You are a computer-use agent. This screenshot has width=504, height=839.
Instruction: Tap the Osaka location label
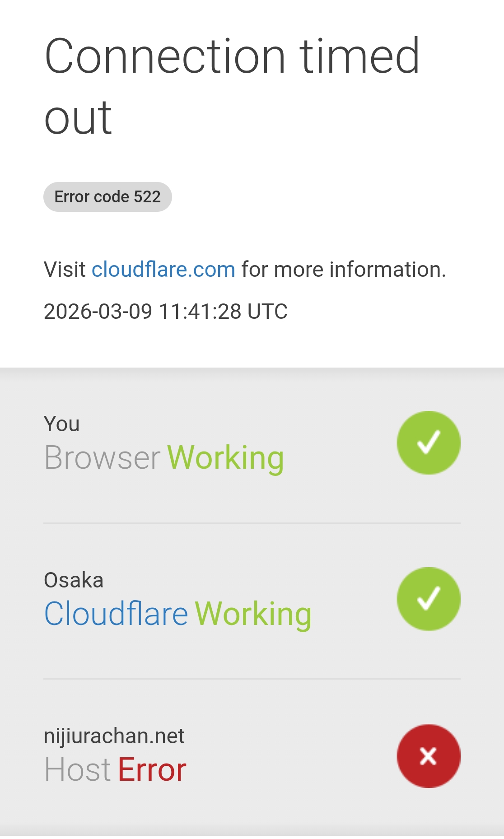click(x=74, y=580)
